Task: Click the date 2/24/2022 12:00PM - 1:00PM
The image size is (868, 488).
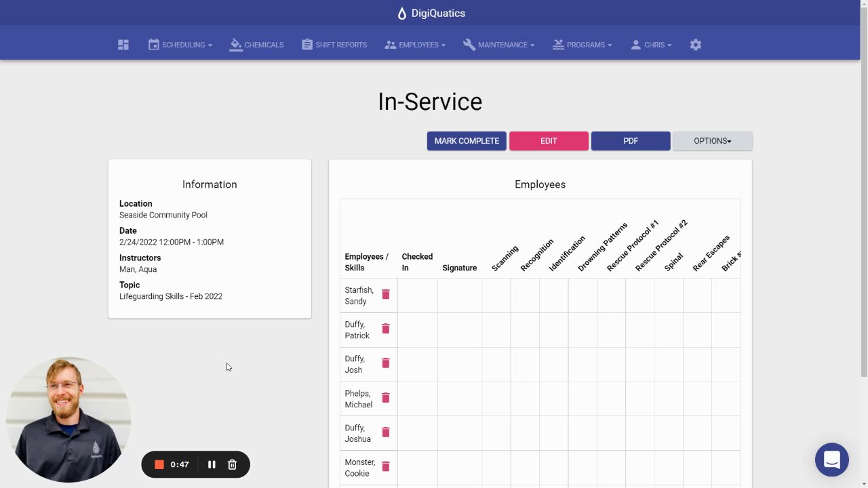Action: [x=172, y=242]
